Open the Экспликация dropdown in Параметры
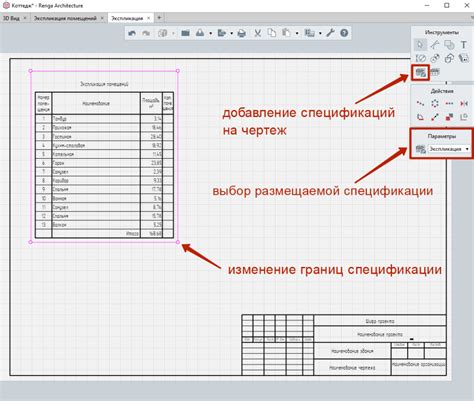This screenshot has height=401, width=474. point(449,149)
